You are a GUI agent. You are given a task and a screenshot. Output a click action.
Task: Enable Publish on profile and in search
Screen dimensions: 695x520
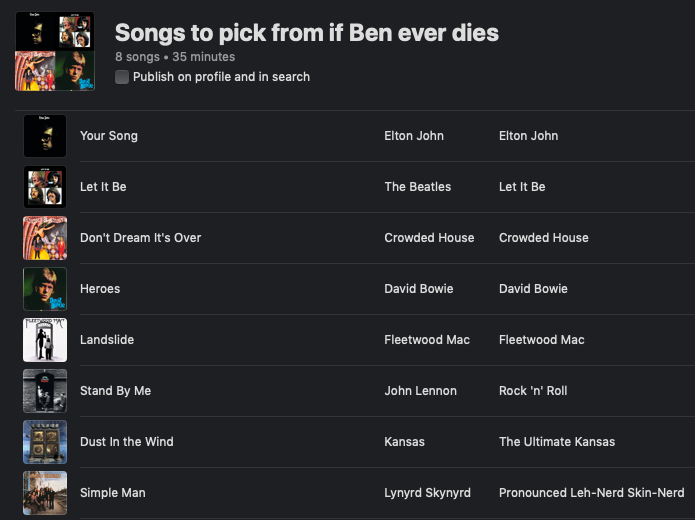122,77
